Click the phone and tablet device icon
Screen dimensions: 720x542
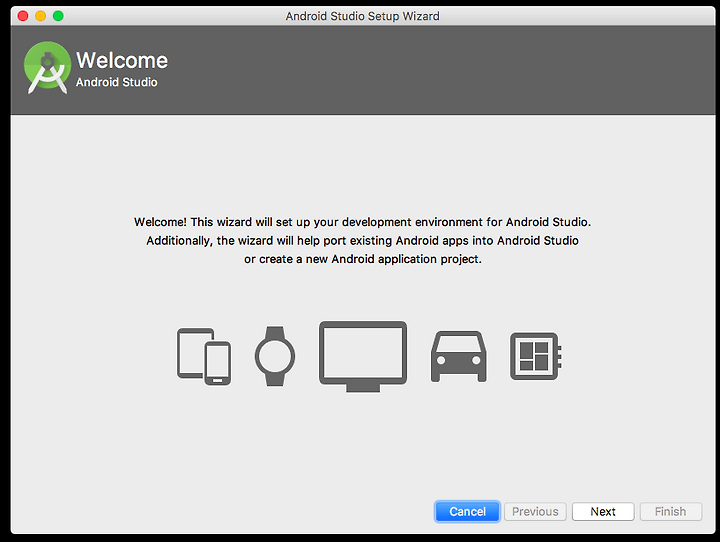coord(204,356)
